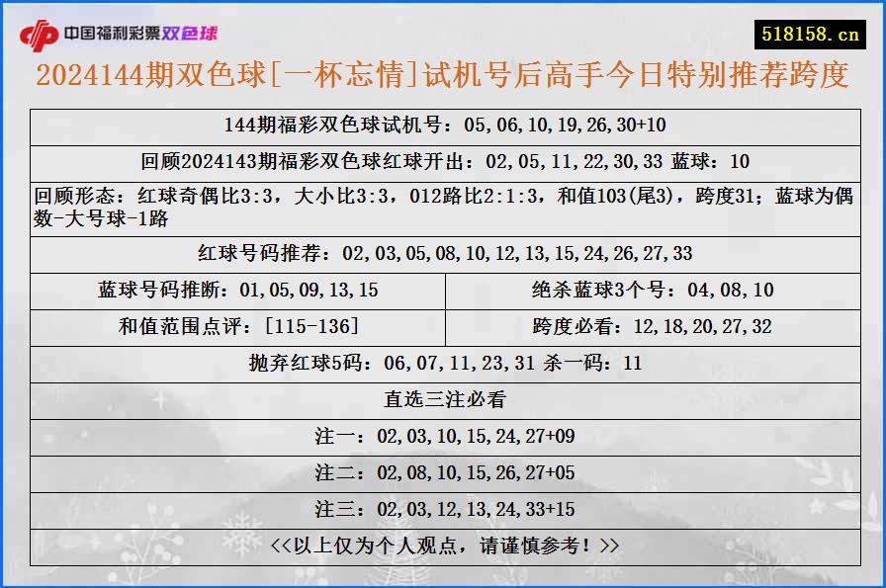Toggle the 蓝球号码推断 cell

click(234, 291)
